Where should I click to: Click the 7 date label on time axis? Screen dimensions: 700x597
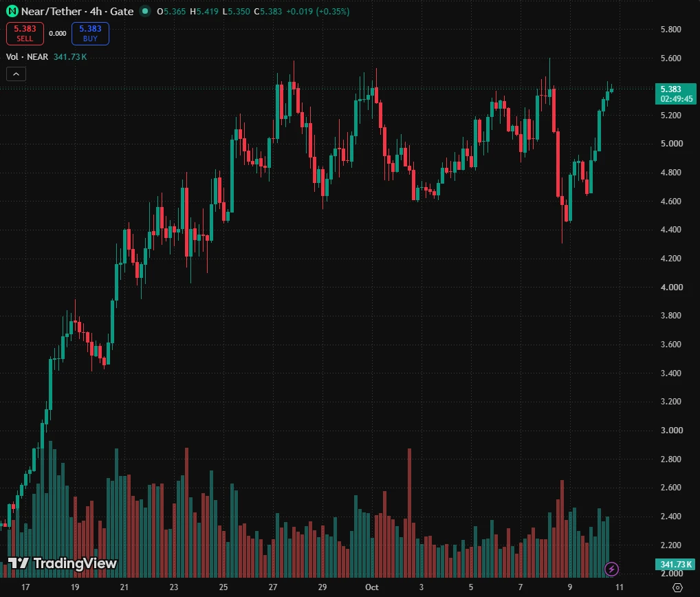coord(520,587)
